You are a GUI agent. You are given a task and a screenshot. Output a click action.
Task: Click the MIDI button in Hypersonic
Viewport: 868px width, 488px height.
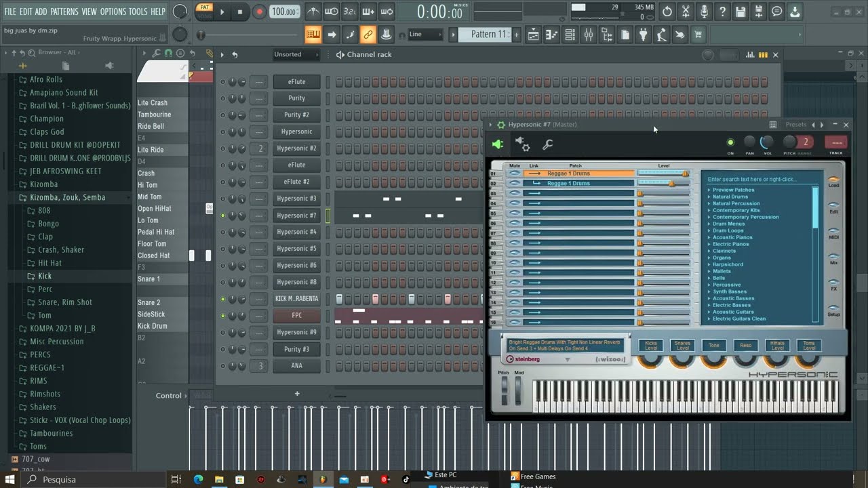pyautogui.click(x=833, y=234)
